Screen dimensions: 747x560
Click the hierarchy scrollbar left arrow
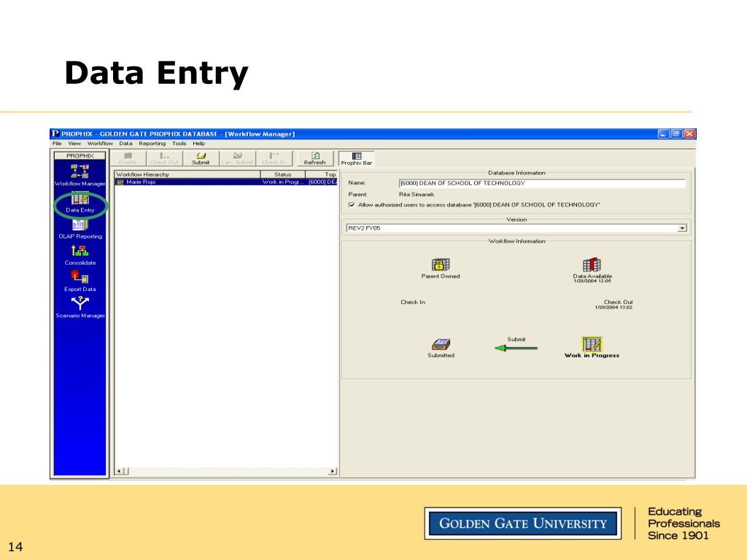tap(119, 472)
